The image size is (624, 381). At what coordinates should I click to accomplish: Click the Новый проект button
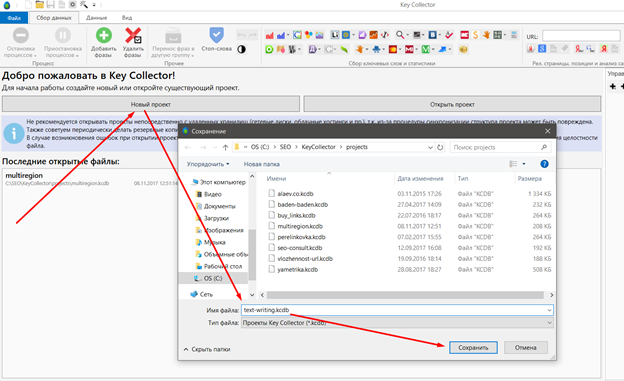(151, 104)
